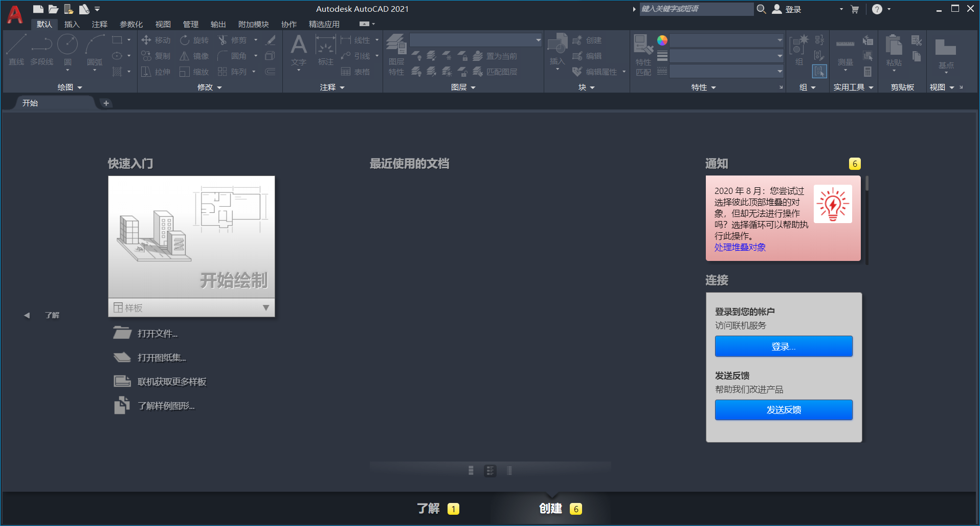The width and height of the screenshot is (980, 526).
Task: Switch to the 插入 ribbon tab
Action: [72, 24]
